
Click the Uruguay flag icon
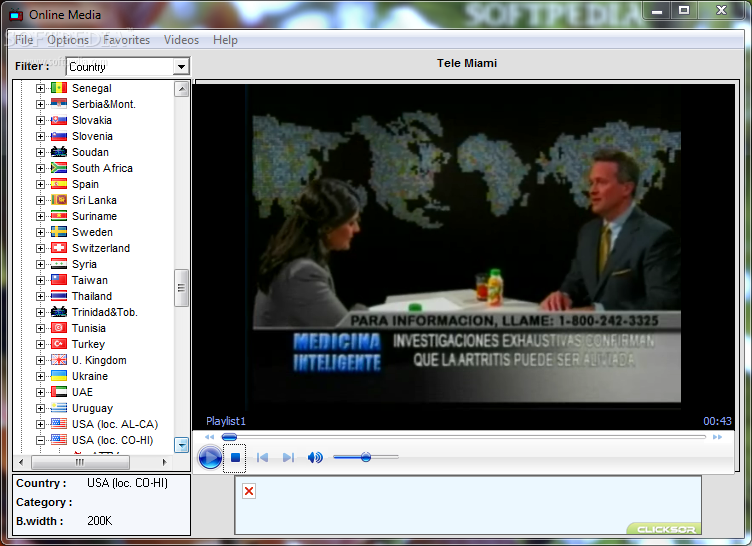[x=59, y=408]
